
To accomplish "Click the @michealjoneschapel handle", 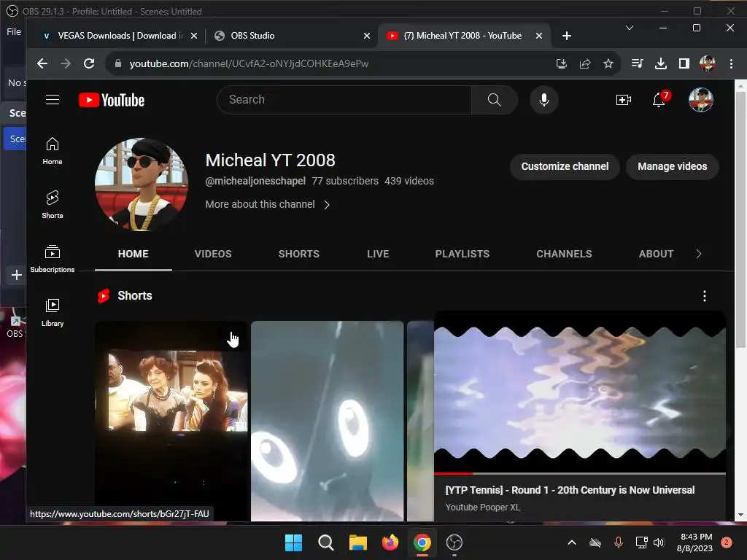I will tap(255, 181).
